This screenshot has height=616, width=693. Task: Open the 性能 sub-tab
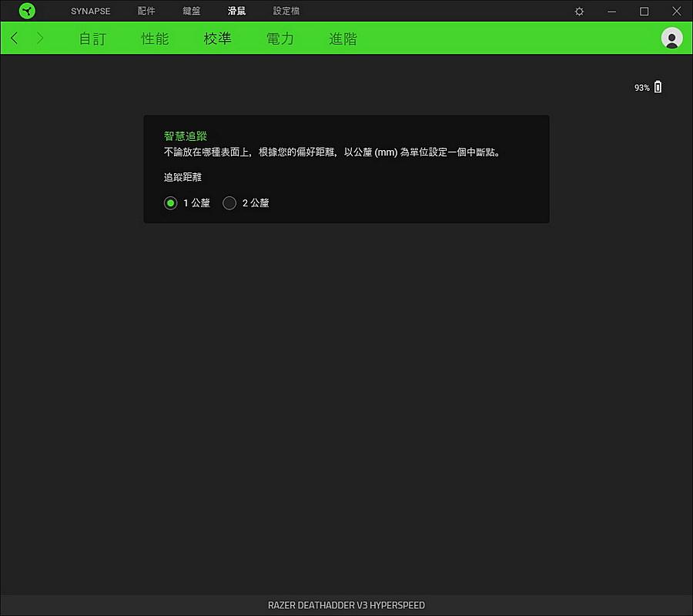click(155, 38)
